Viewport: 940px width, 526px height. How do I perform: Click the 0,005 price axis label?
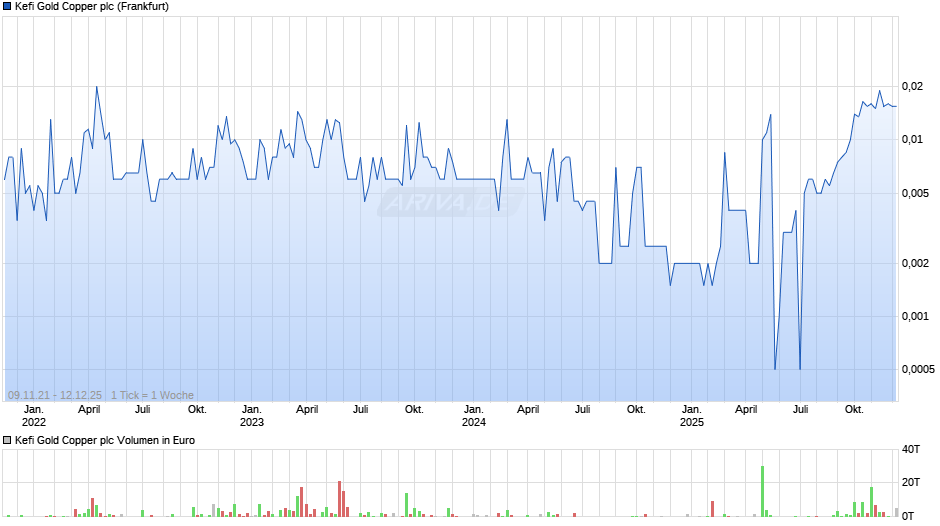pyautogui.click(x=915, y=193)
